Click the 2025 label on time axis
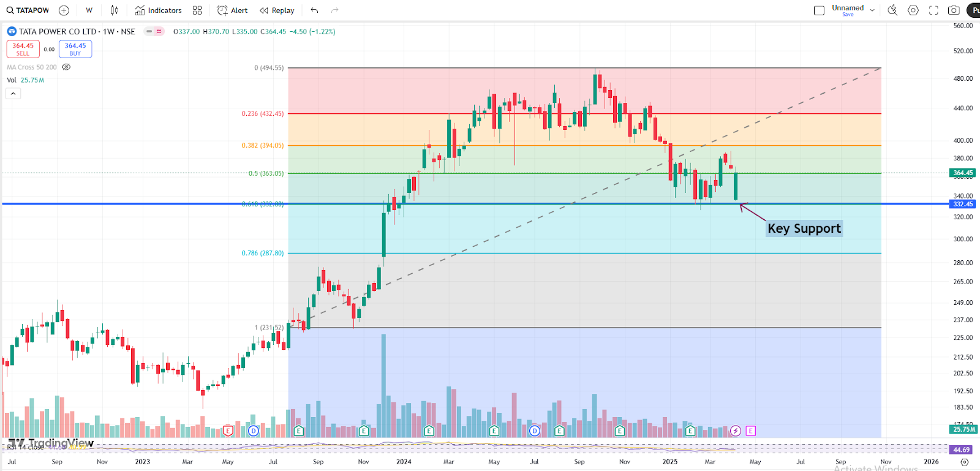980x471 pixels. tap(670, 462)
